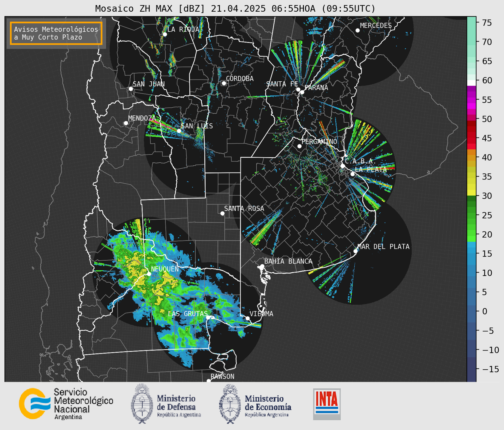Click the CÓRDOBA label

tap(240, 78)
